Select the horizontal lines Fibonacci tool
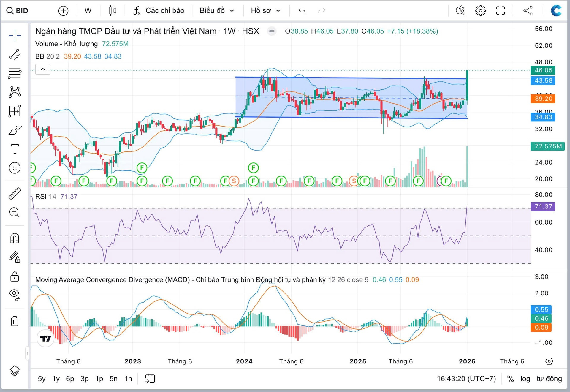570x392 pixels. 15,73
